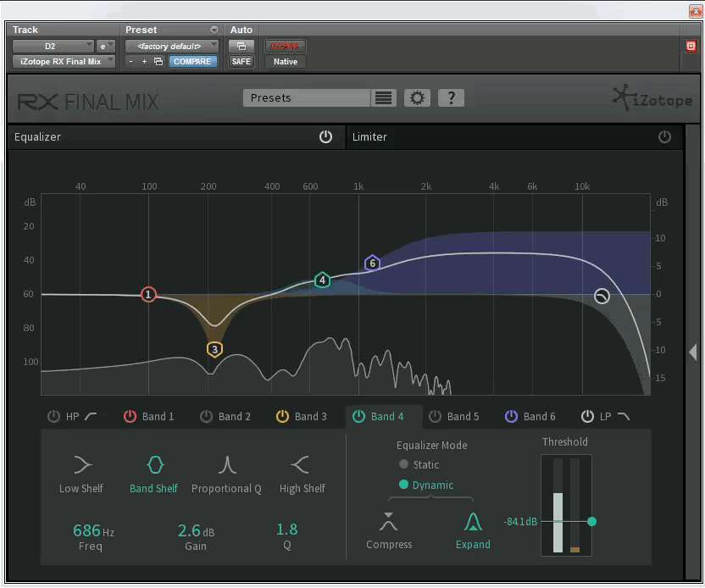705x588 pixels.
Task: Open the Band 3 tab
Action: (x=311, y=417)
